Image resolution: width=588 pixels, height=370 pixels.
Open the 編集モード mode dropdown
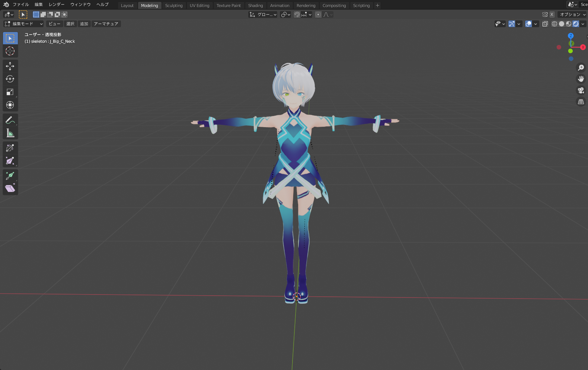(23, 24)
